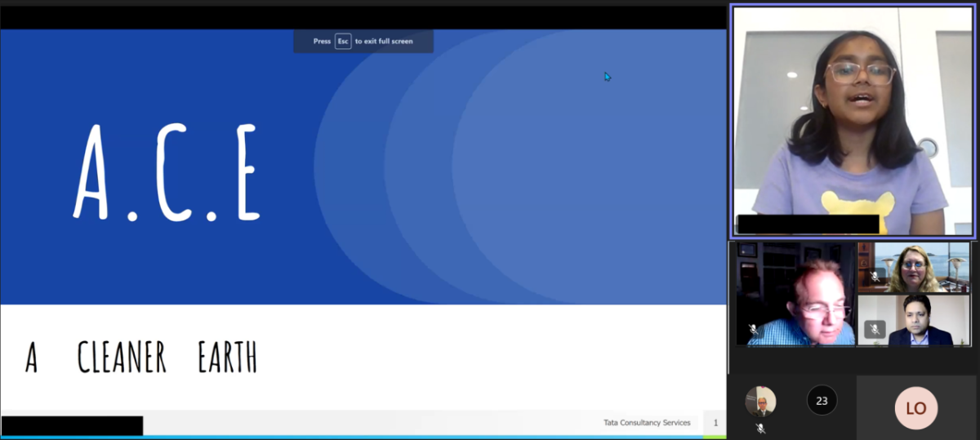Select the blonde woman's video tile
Image resolution: width=980 pixels, height=440 pixels.
pyautogui.click(x=913, y=267)
